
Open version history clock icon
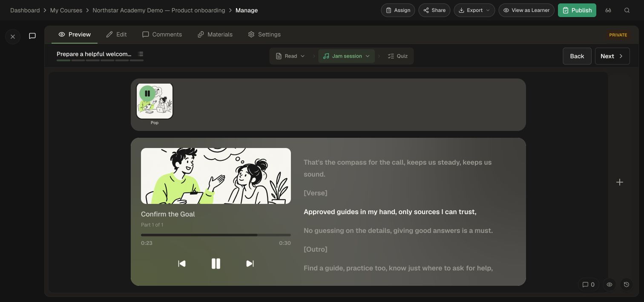pos(626,285)
